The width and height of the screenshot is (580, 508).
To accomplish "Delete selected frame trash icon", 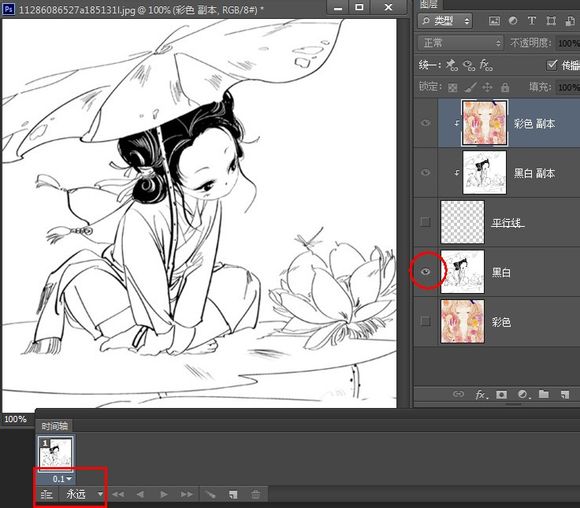I will pos(255,494).
